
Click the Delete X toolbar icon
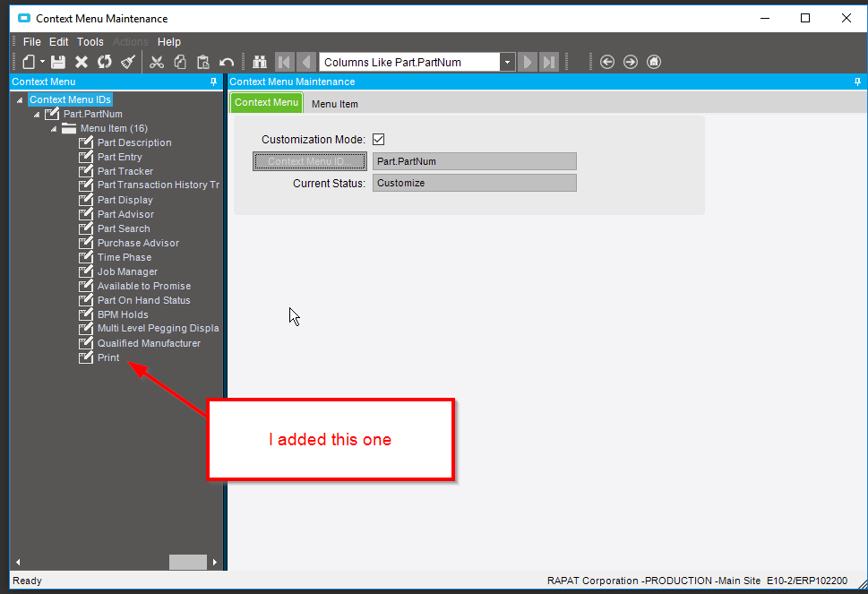[x=82, y=62]
